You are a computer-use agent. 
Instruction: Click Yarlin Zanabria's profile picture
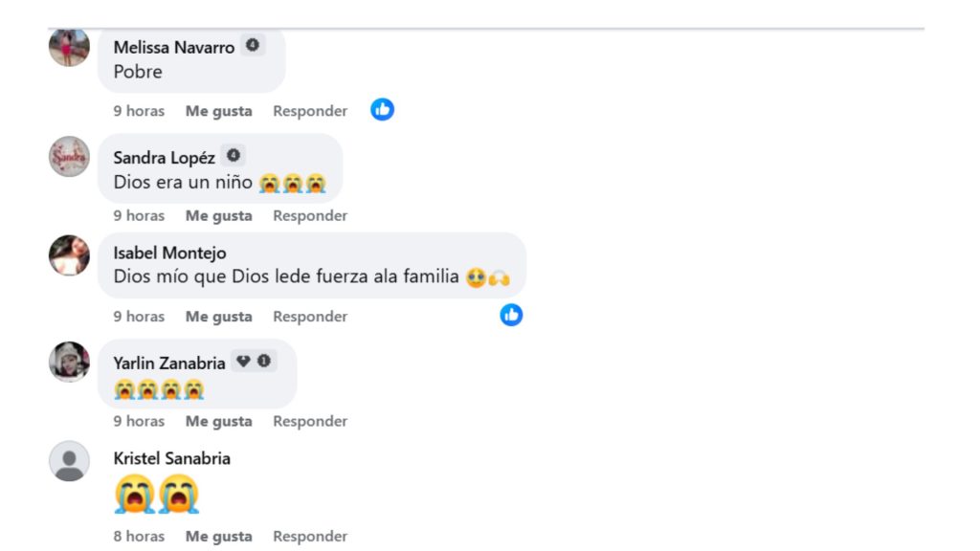[x=68, y=362]
